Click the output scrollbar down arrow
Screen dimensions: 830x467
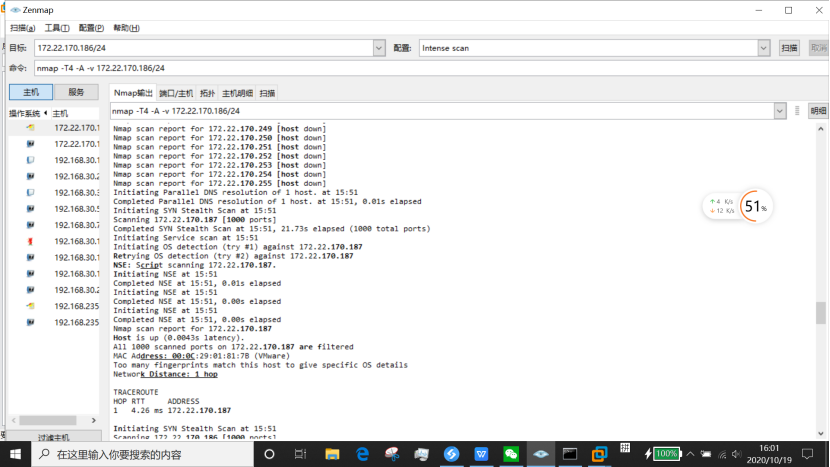pyautogui.click(x=820, y=434)
